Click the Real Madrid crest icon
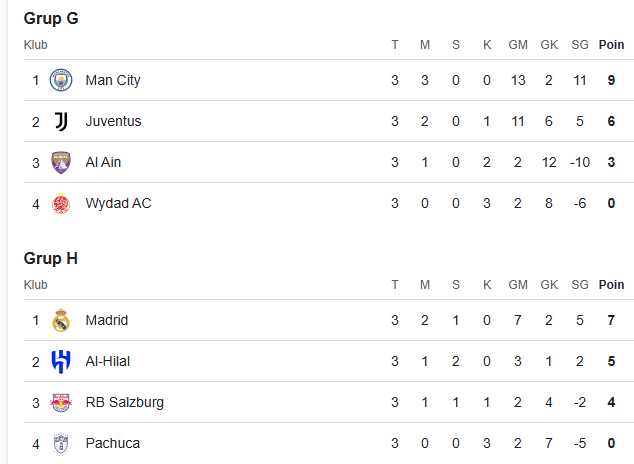 (61, 320)
